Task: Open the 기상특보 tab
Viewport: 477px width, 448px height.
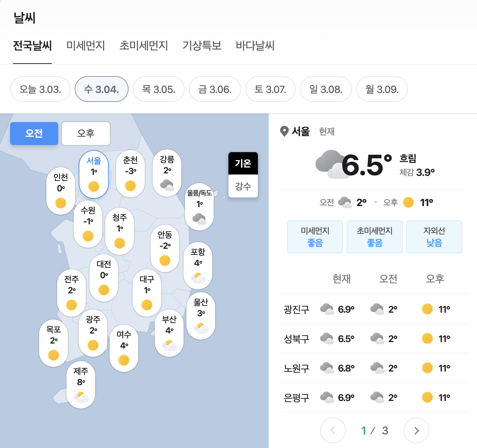Action: [x=202, y=46]
